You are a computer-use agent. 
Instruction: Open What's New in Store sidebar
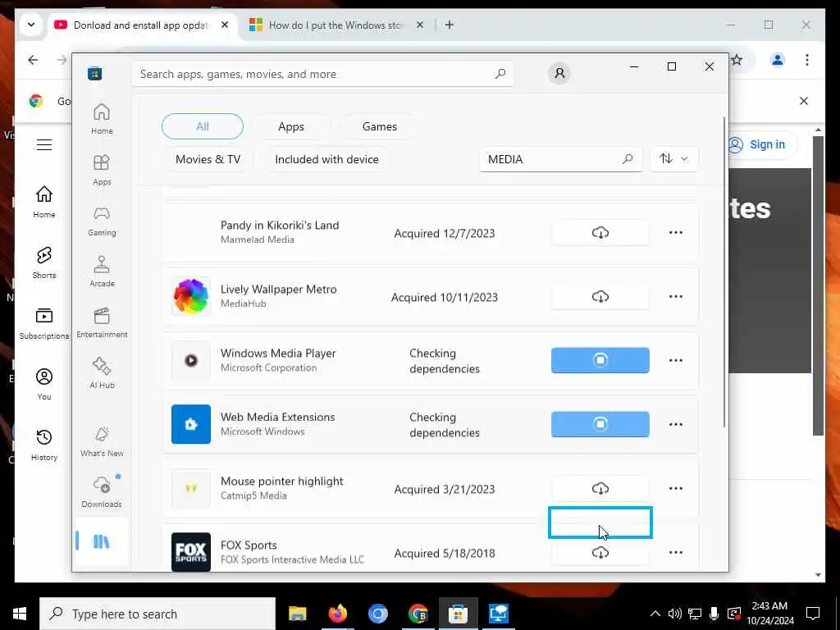pyautogui.click(x=102, y=442)
